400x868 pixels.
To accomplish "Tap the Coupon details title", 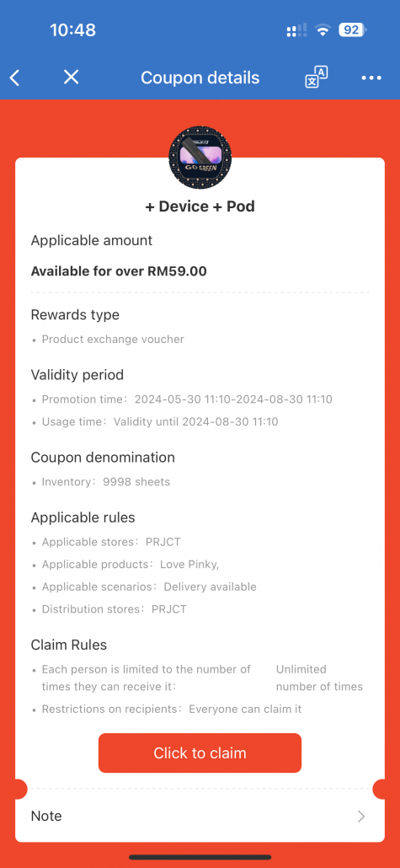I will coord(200,78).
